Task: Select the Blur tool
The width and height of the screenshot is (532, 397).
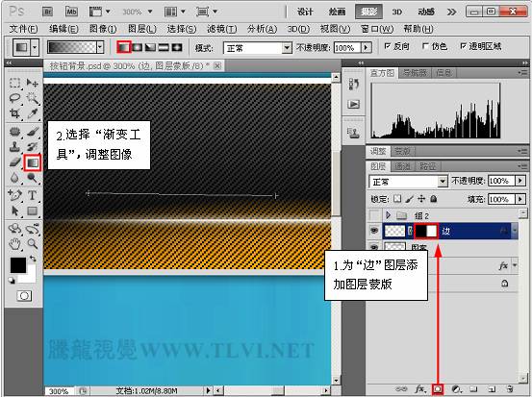Action: tap(15, 178)
